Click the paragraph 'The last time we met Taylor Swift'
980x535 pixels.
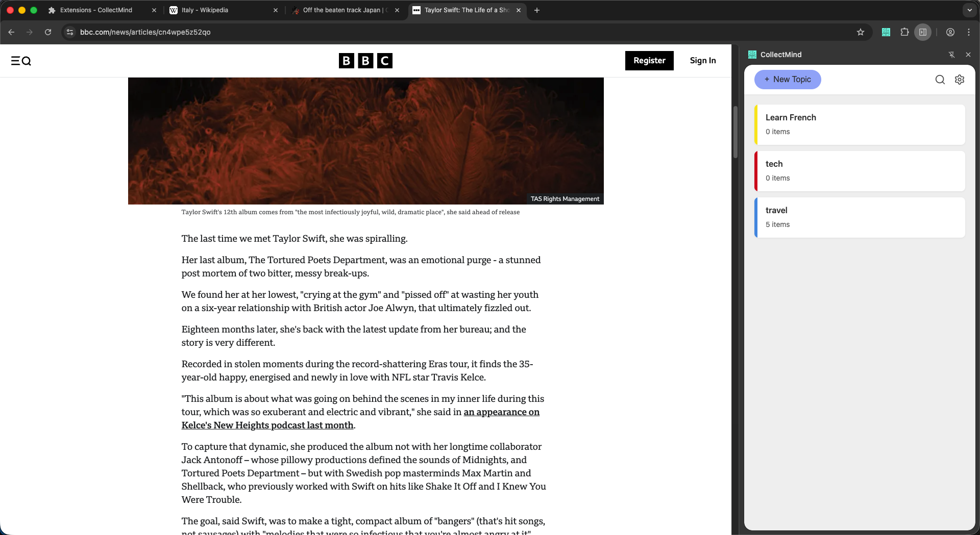[295, 239]
